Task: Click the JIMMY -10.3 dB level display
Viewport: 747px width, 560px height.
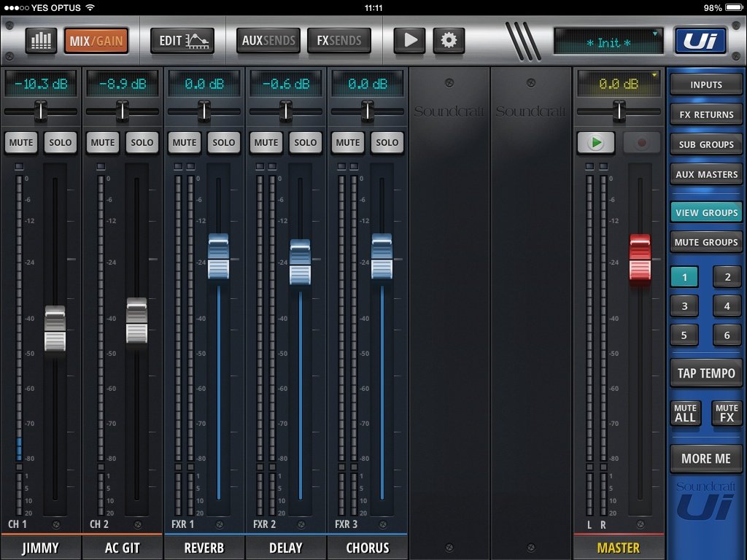Action: pos(41,84)
